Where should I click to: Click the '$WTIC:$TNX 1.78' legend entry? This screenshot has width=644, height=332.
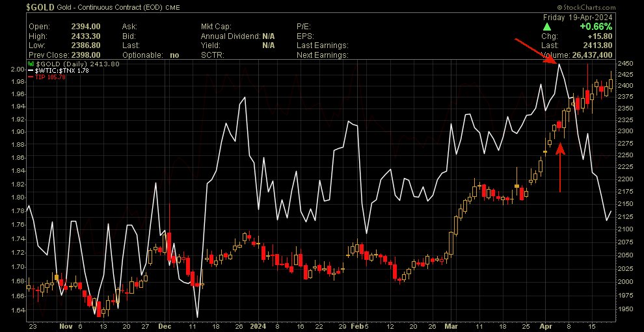pos(62,70)
